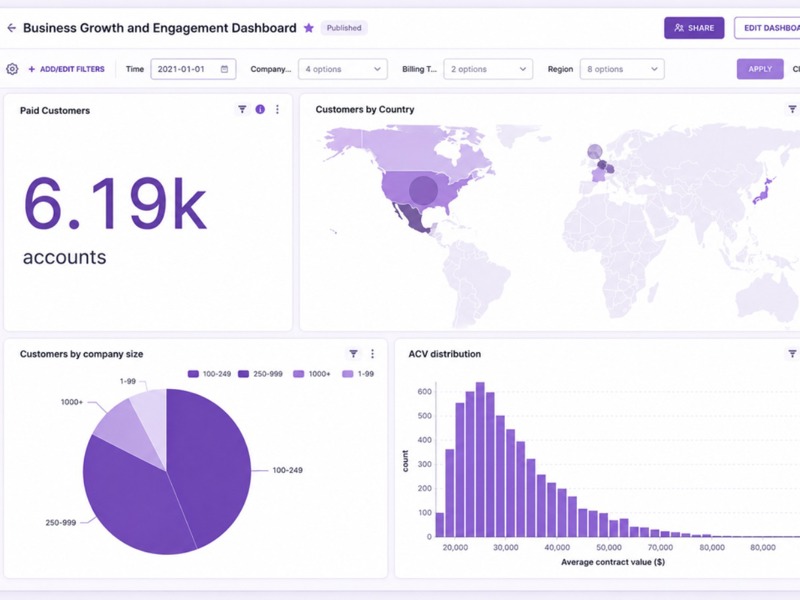
Task: Click the filter icon on Customers by Country
Action: [x=792, y=109]
